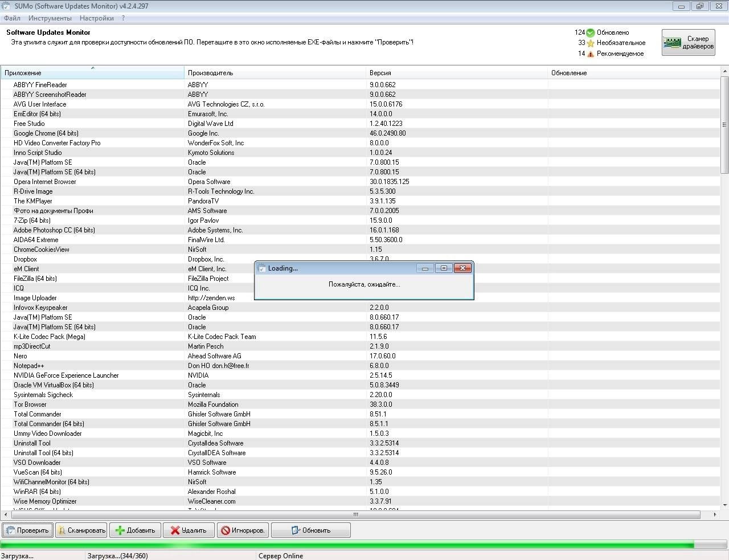Select the AVG User Interface row
This screenshot has height=560, width=729.
point(360,104)
